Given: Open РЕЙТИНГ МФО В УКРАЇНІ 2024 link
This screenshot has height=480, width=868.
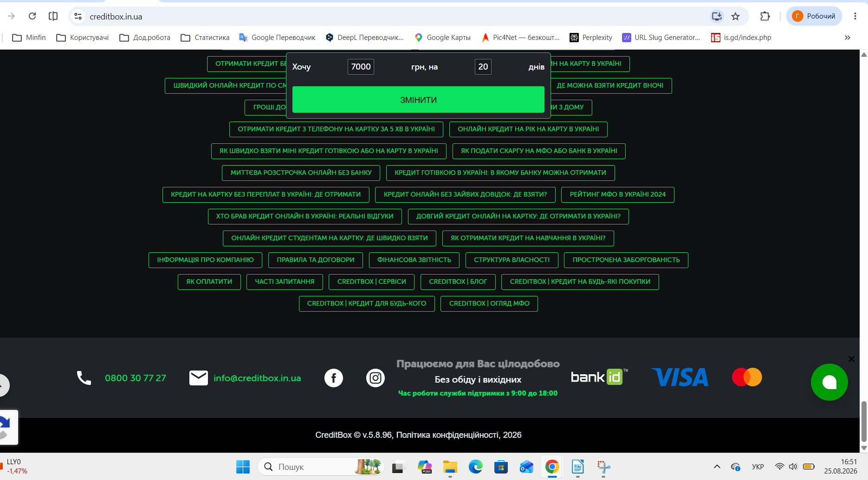Looking at the screenshot, I should pos(618,195).
